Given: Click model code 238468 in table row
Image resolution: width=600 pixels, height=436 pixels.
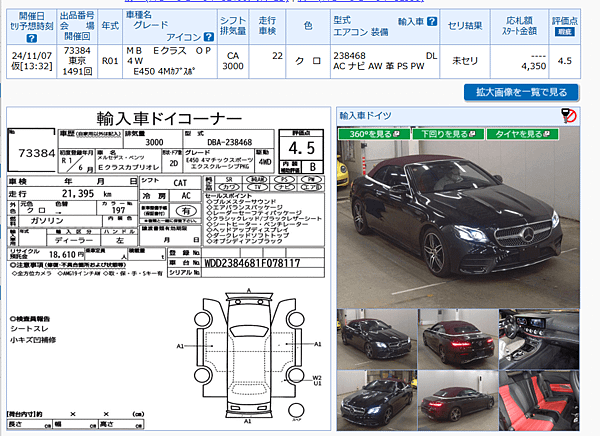Looking at the screenshot, I should coord(349,56).
